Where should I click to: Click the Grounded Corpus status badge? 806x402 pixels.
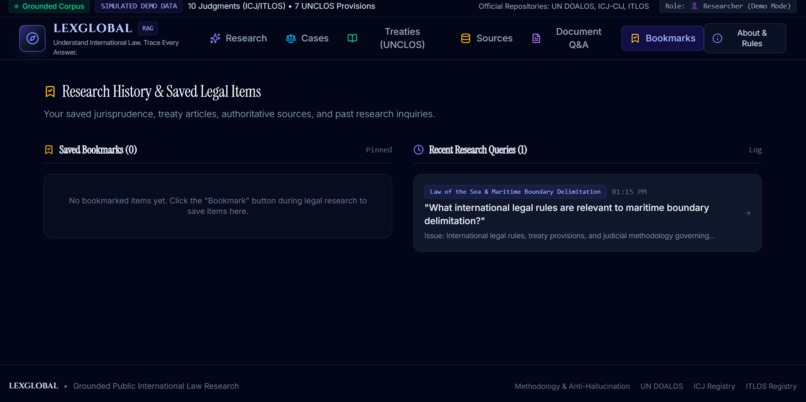pos(49,6)
